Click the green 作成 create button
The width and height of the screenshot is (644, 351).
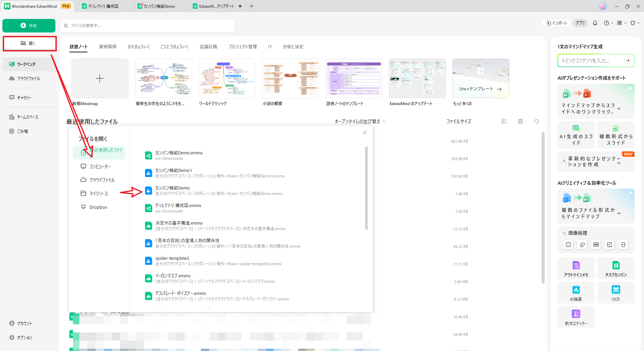click(29, 26)
